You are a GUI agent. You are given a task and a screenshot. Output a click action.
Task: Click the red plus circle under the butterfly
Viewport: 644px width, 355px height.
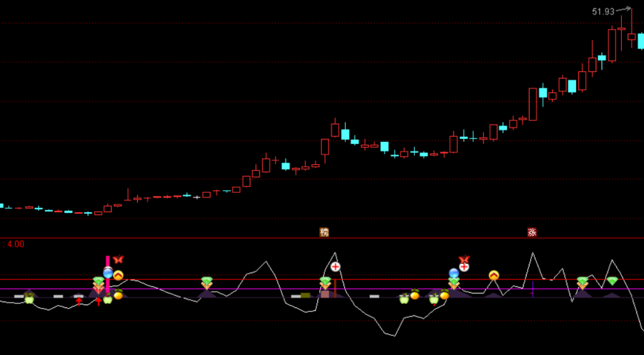(x=464, y=267)
